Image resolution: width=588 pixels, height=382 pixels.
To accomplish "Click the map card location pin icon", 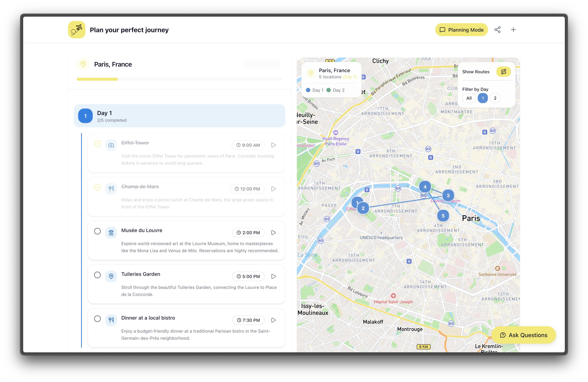I will 311,73.
